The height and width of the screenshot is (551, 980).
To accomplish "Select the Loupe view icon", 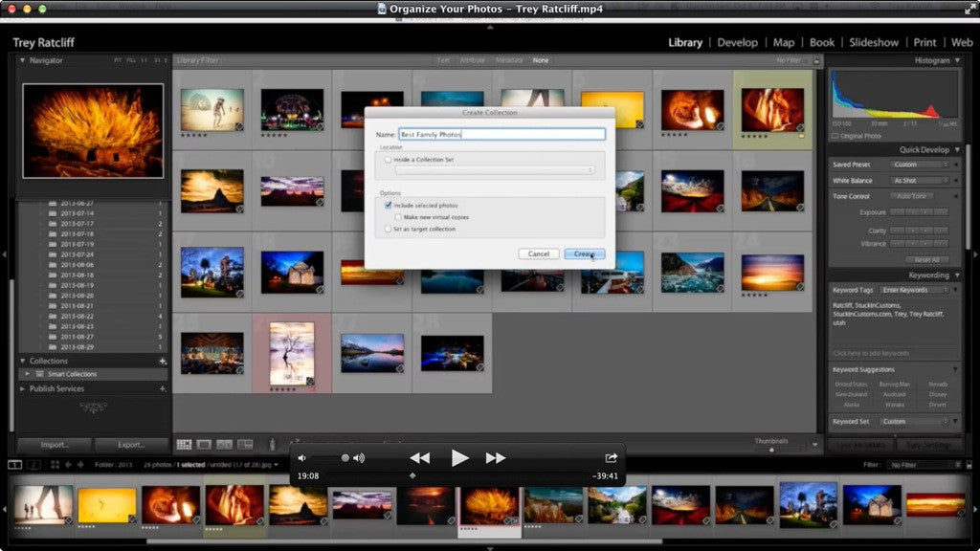I will click(x=204, y=445).
